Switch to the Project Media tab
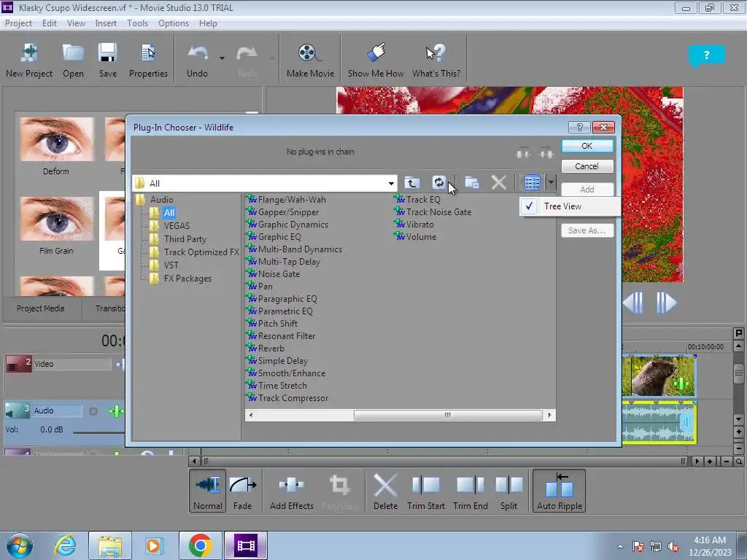 41,308
